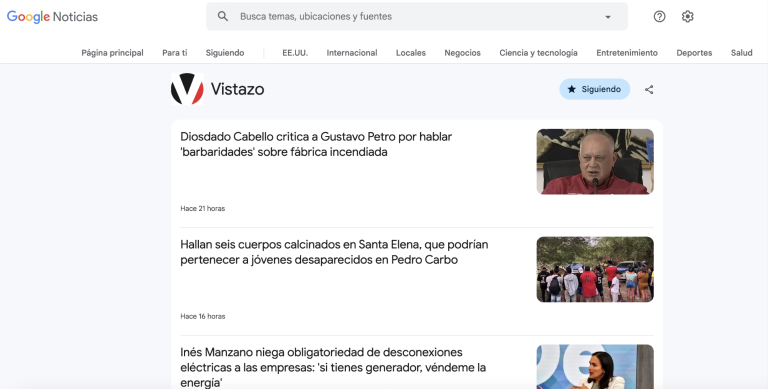Open the 'Hallan seis cuerpos calcinados' article
The height and width of the screenshot is (389, 768).
point(334,252)
